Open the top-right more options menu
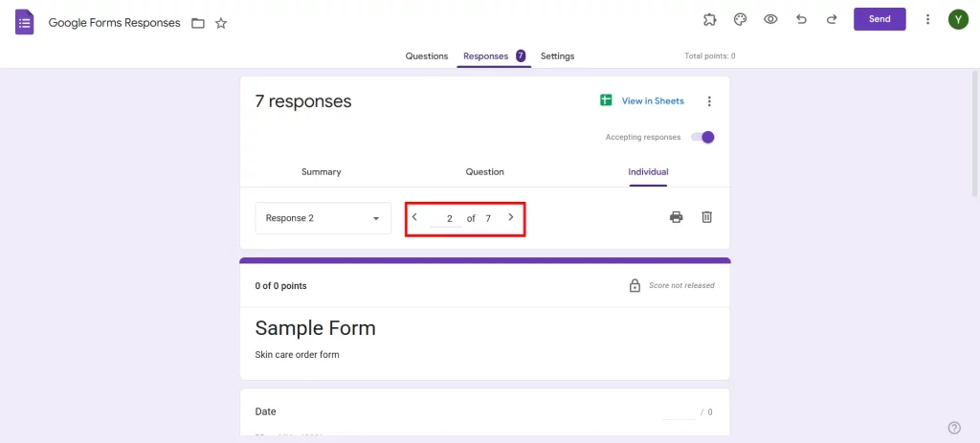This screenshot has height=443, width=980. (x=928, y=19)
